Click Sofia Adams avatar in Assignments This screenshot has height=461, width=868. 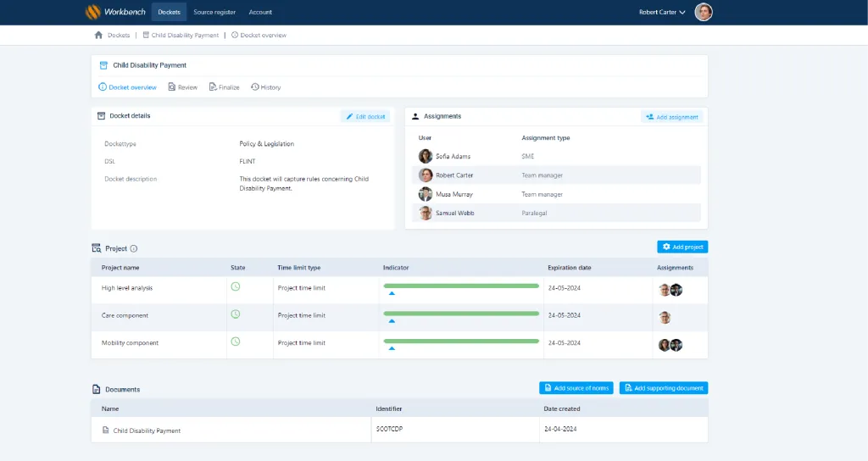click(426, 157)
